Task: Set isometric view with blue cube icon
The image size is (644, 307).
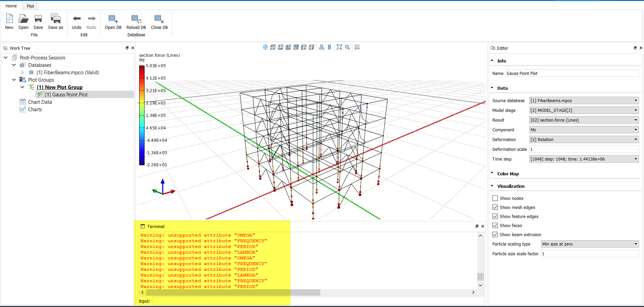Action: click(265, 47)
